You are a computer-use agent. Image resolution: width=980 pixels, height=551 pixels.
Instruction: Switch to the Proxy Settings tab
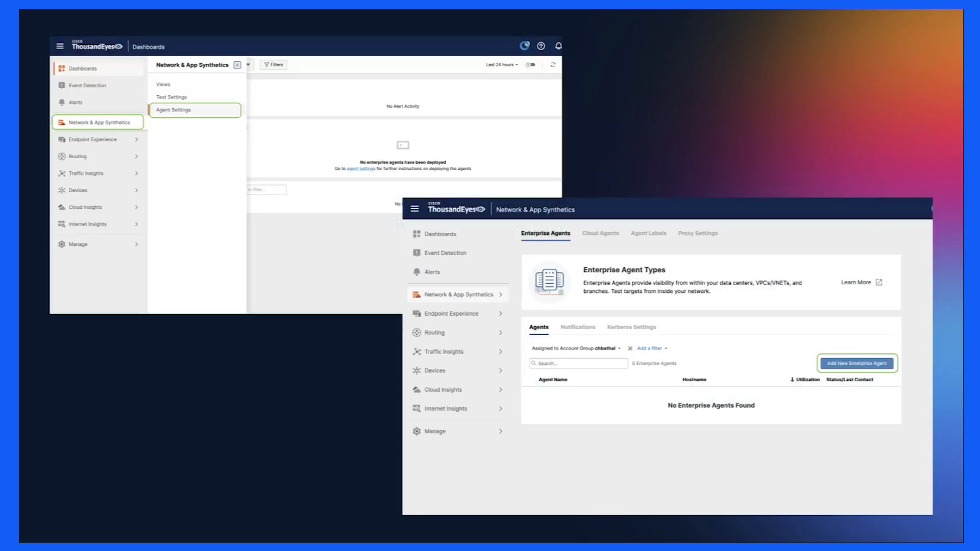698,233
